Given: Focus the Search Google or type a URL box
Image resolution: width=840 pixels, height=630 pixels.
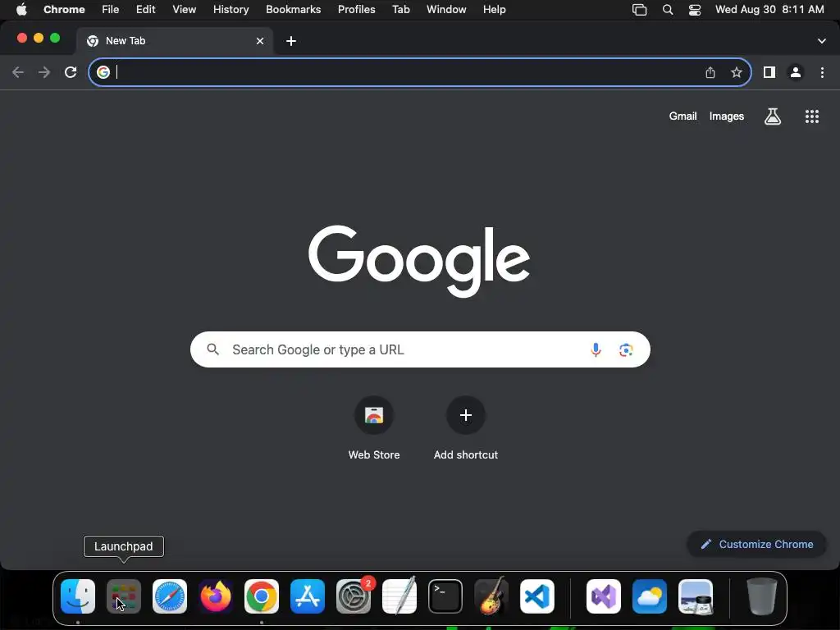Looking at the screenshot, I should tap(420, 349).
